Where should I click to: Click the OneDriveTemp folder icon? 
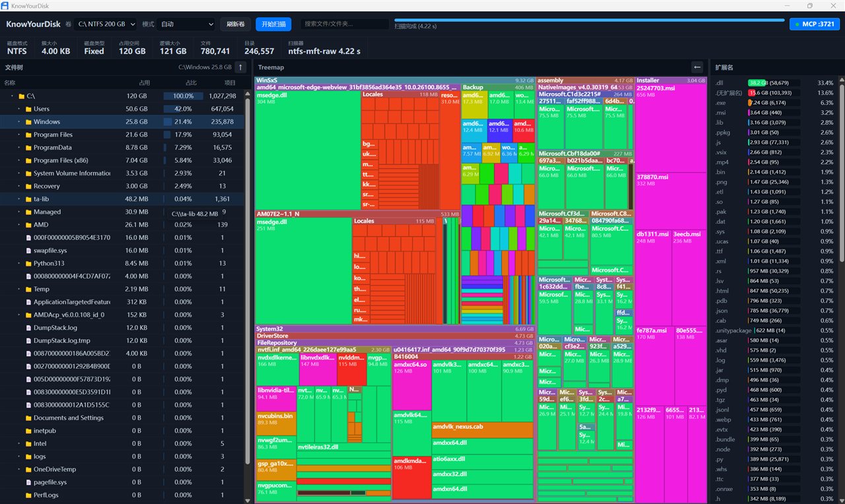tap(28, 470)
